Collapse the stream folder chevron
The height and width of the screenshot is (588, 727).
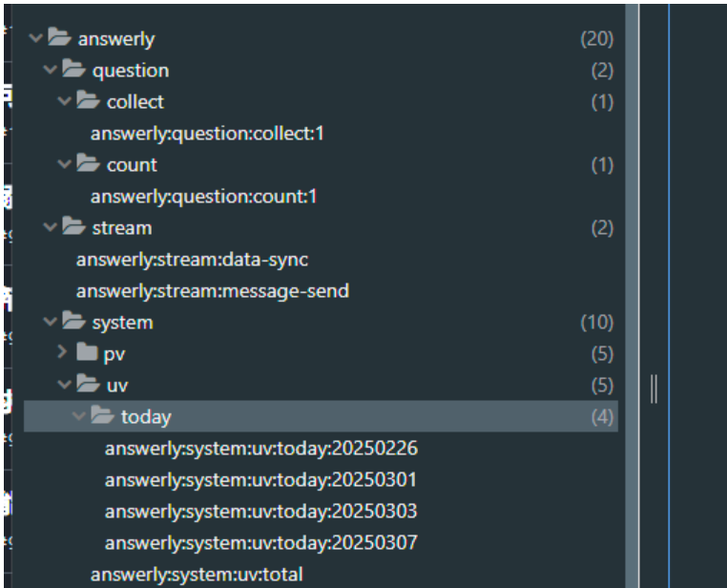[x=51, y=228]
